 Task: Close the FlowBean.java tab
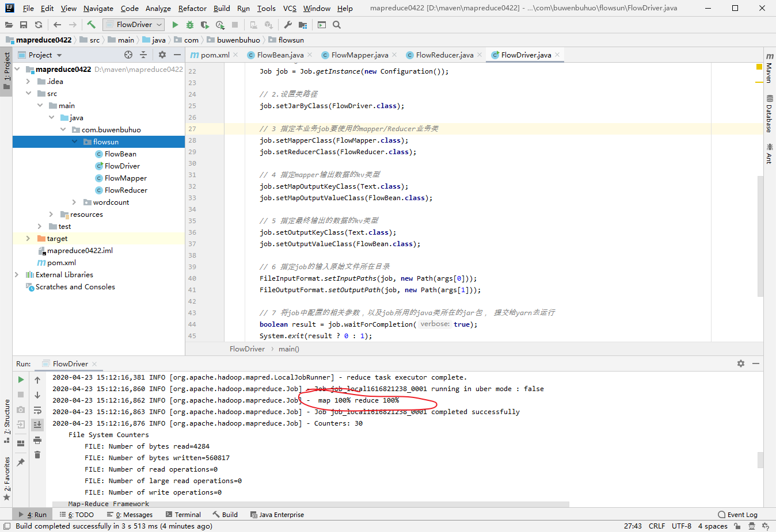310,55
